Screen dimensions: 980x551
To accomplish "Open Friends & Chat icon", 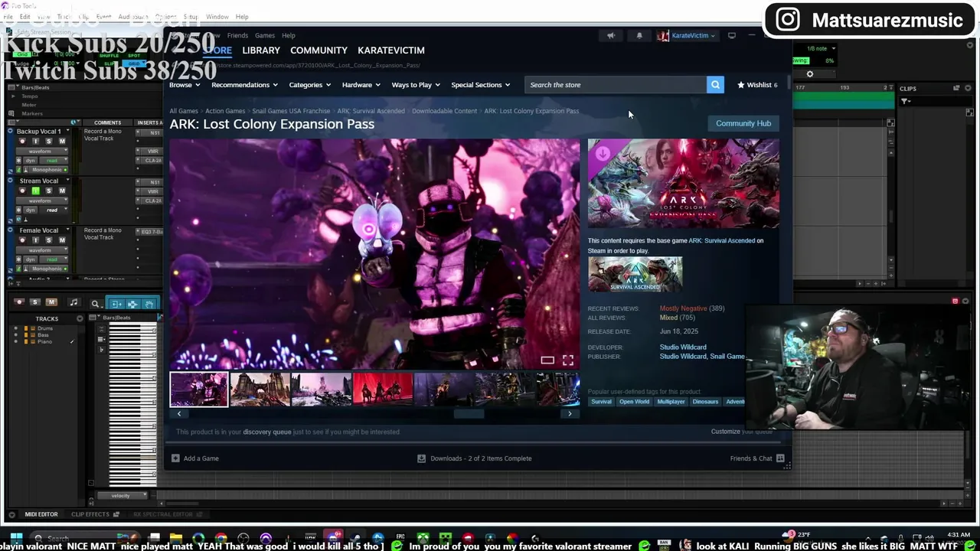I will [780, 458].
